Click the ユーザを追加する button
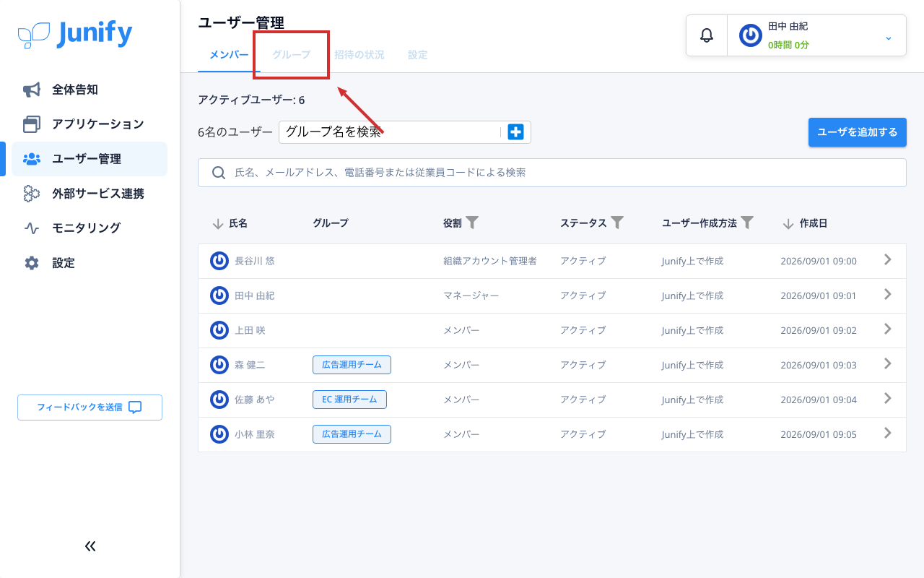 click(857, 132)
